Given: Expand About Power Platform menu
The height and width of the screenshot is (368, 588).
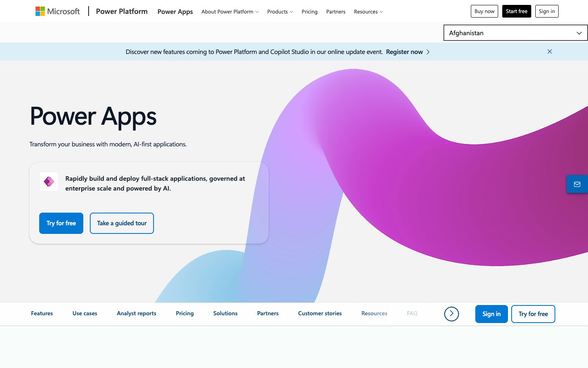Looking at the screenshot, I should click(230, 12).
